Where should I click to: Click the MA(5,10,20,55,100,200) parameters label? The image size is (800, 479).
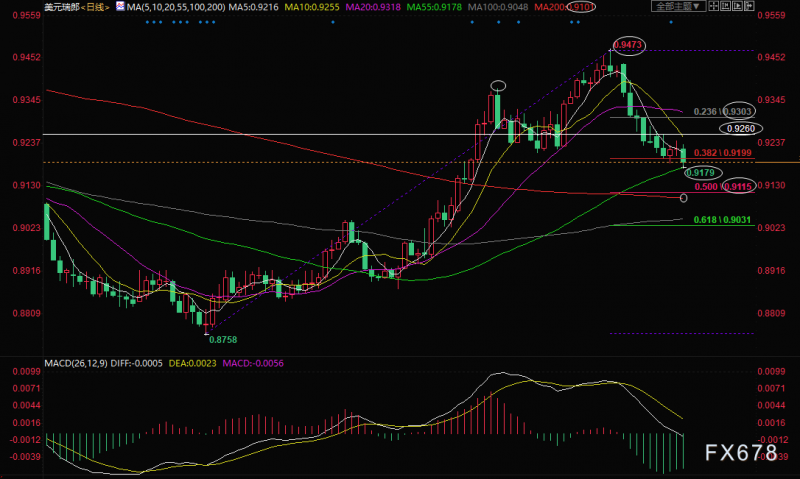coord(176,7)
